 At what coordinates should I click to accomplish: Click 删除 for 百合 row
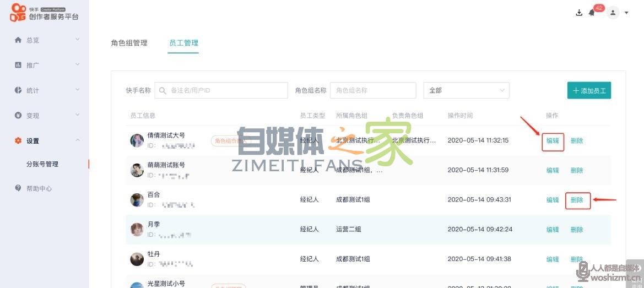pyautogui.click(x=577, y=200)
